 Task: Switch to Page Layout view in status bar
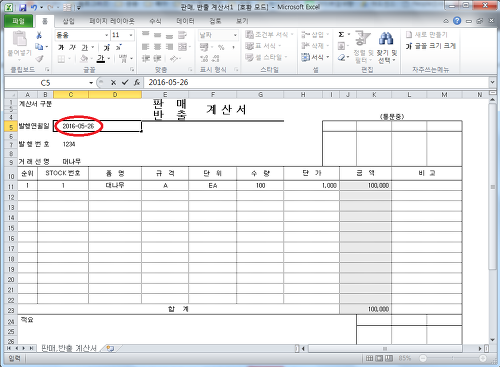click(x=379, y=358)
